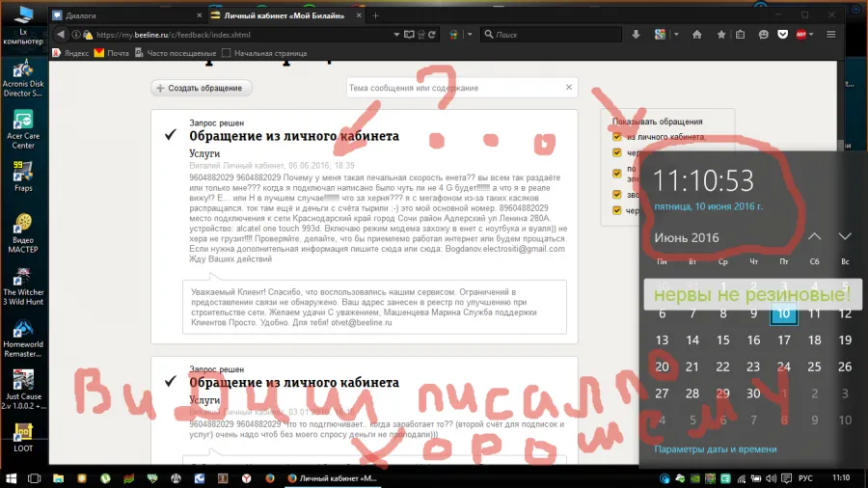The height and width of the screenshot is (488, 868).
Task: Open Action Center notifications icon
Action: [786, 478]
